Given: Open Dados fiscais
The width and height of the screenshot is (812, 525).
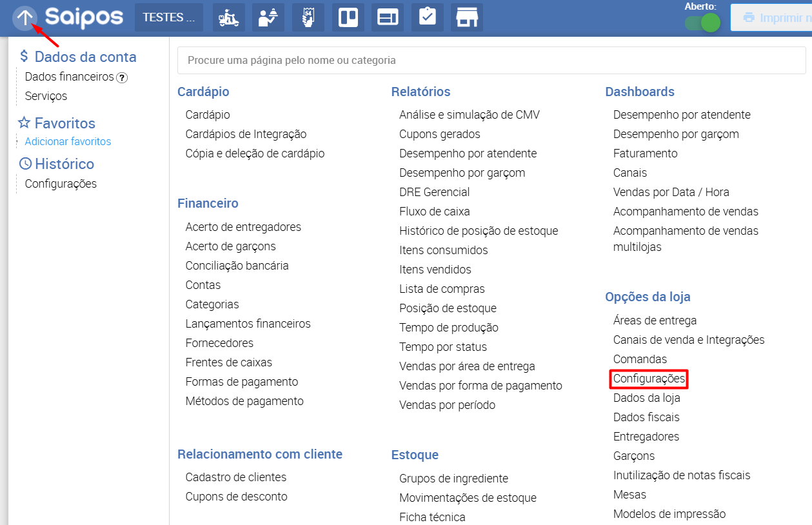Looking at the screenshot, I should coord(646,417).
